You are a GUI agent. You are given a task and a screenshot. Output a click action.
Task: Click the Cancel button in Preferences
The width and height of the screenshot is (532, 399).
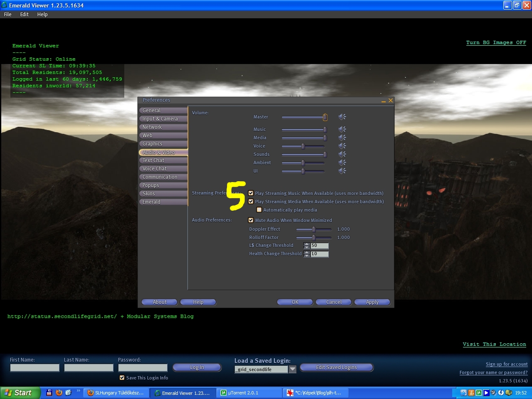click(334, 302)
